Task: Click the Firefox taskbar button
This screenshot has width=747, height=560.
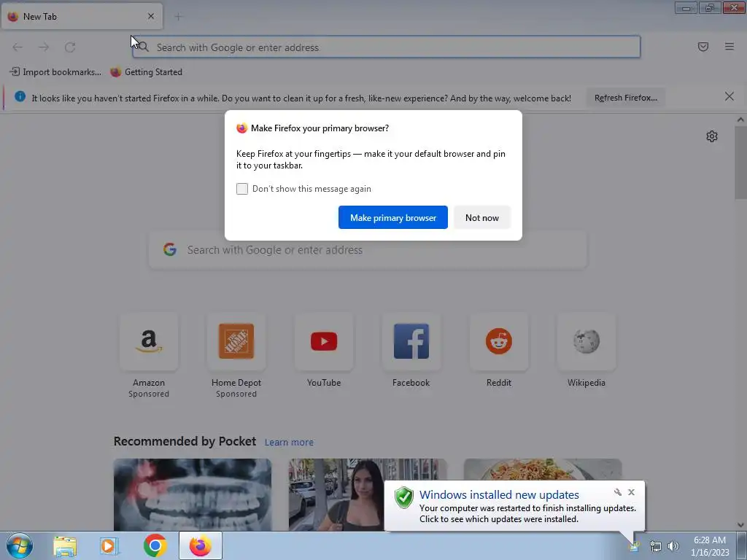Action: 201,545
